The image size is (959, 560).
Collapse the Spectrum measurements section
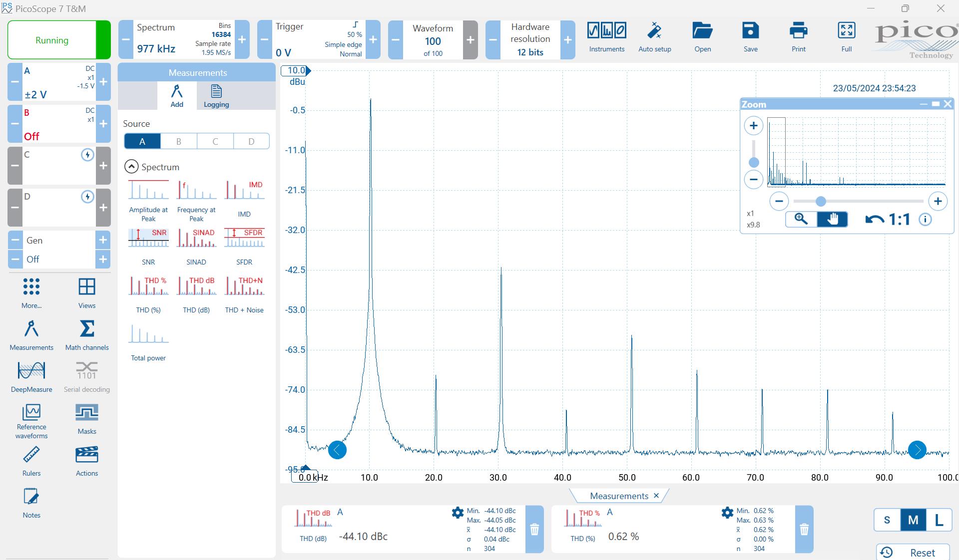point(131,167)
